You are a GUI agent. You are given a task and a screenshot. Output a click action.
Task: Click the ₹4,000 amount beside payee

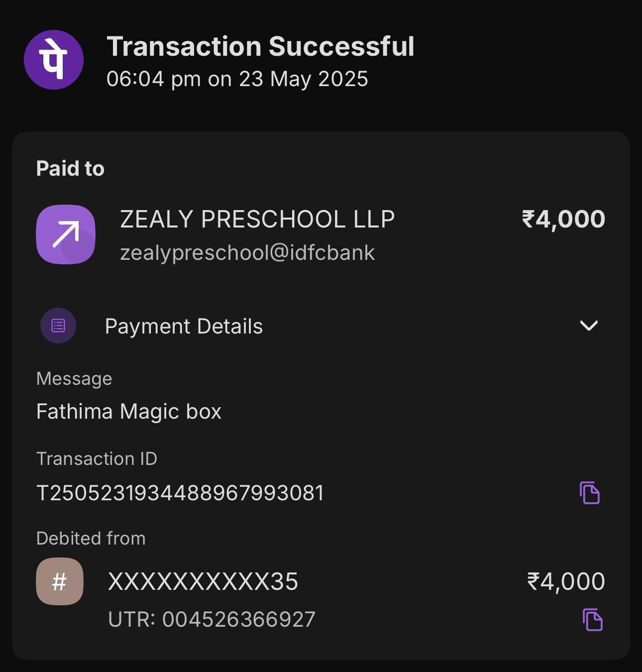pyautogui.click(x=563, y=220)
